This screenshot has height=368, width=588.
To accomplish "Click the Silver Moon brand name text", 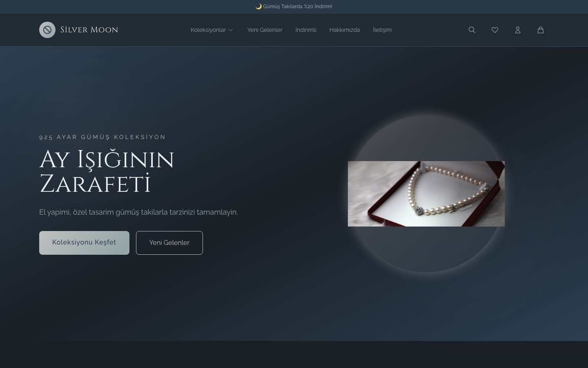I will pos(89,30).
